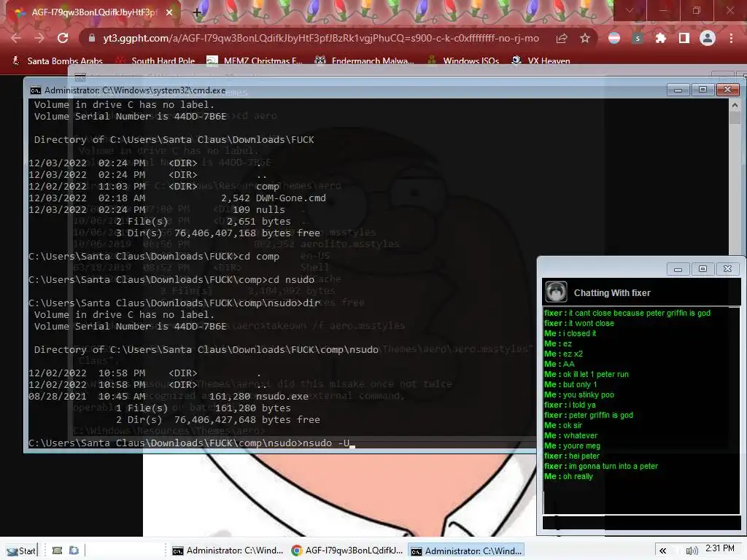Click first quick launch icon on taskbar
Image resolution: width=747 pixels, height=560 pixels.
[x=57, y=551]
